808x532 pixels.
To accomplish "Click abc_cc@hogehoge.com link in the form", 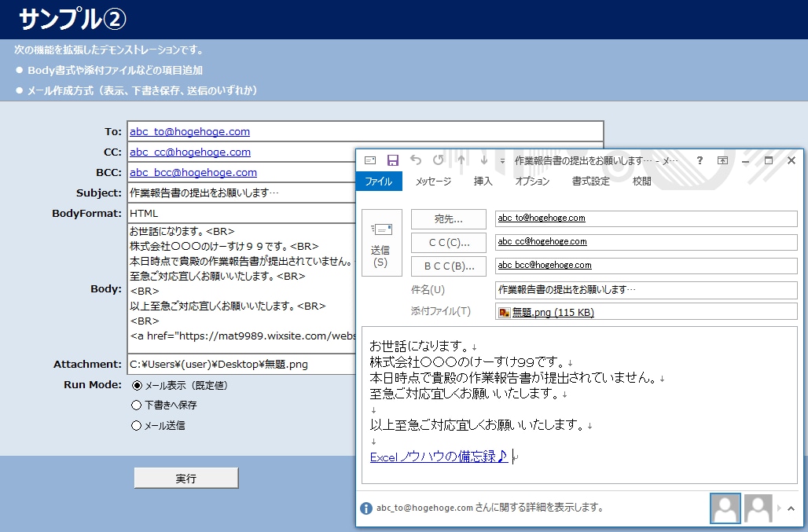I will pyautogui.click(x=190, y=152).
